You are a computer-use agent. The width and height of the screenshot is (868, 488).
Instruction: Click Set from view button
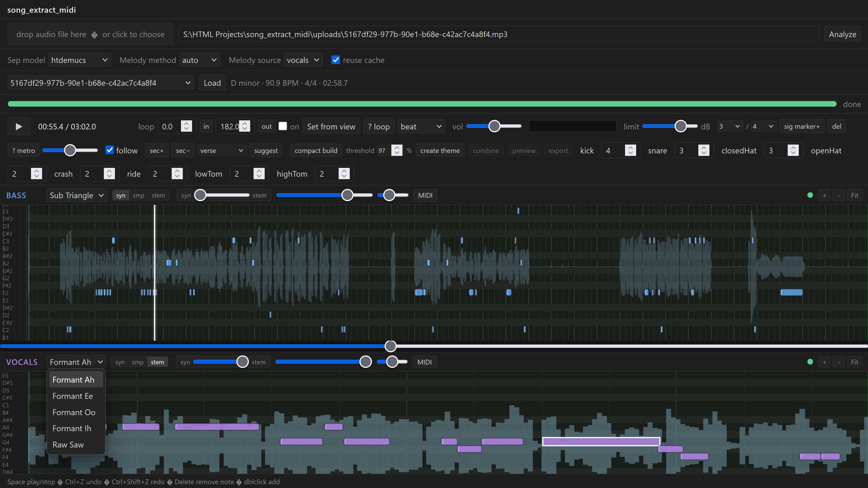tap(331, 126)
